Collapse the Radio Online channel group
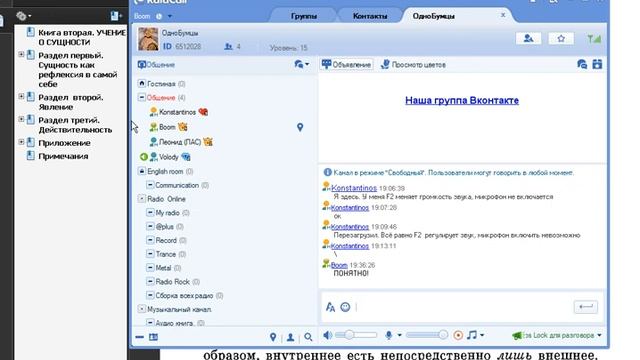The height and width of the screenshot is (360, 640). click(x=142, y=199)
